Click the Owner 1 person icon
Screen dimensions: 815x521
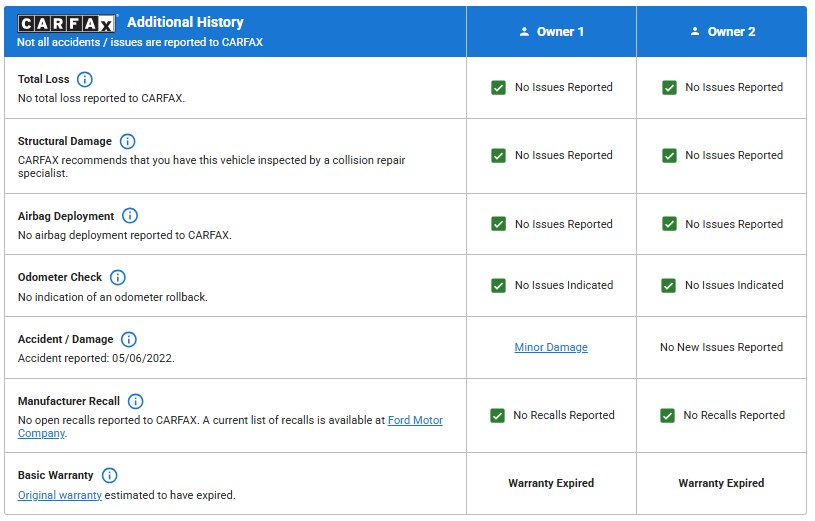pos(524,32)
